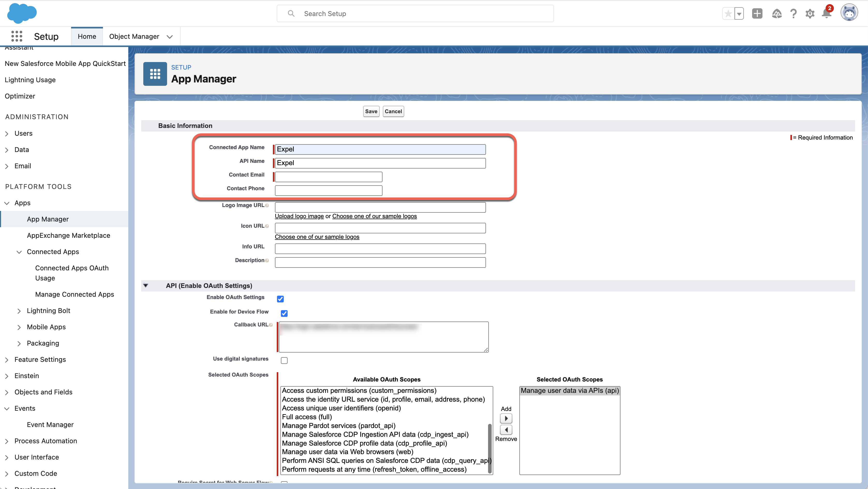Click the Cancel button
Image resolution: width=868 pixels, height=489 pixels.
click(393, 111)
